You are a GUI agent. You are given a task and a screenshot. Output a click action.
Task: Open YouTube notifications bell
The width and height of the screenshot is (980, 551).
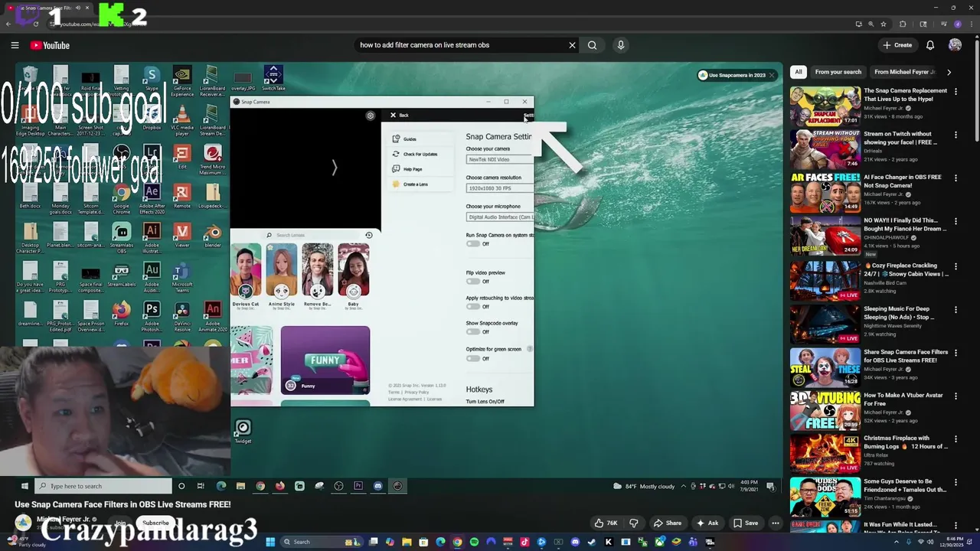click(x=930, y=45)
